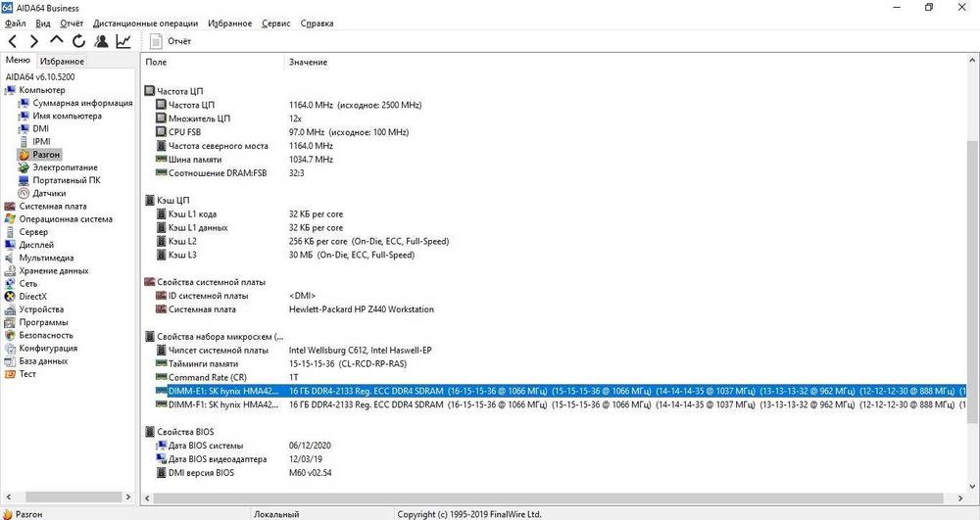The width and height of the screenshot is (980, 520).
Task: Open the graph chart toolbar icon
Action: click(123, 41)
